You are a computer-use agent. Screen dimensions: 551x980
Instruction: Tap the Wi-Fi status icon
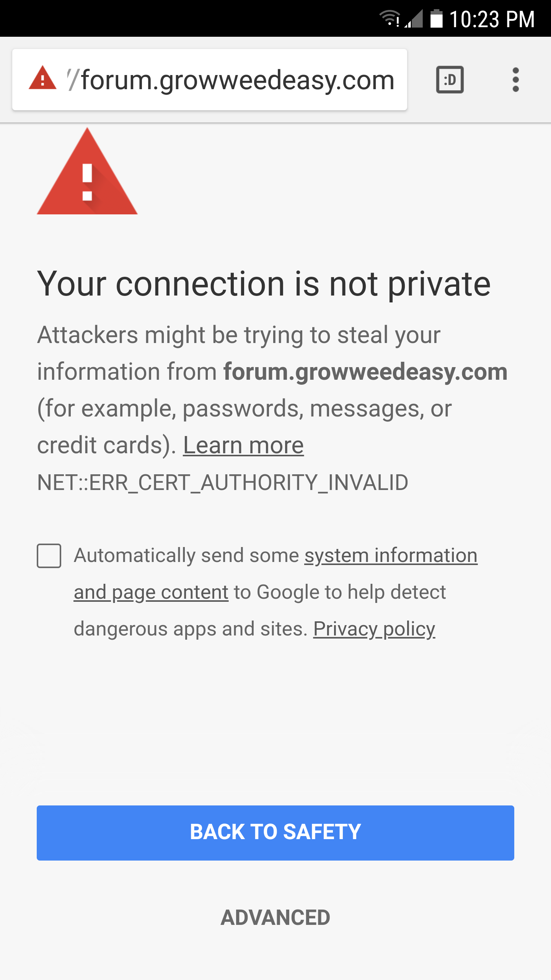[390, 18]
